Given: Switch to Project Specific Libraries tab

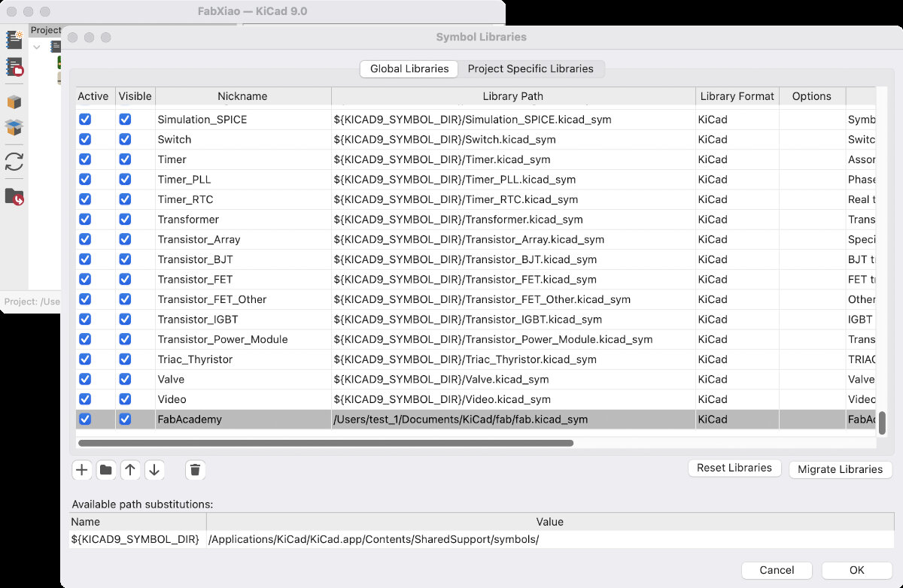Looking at the screenshot, I should [x=531, y=68].
